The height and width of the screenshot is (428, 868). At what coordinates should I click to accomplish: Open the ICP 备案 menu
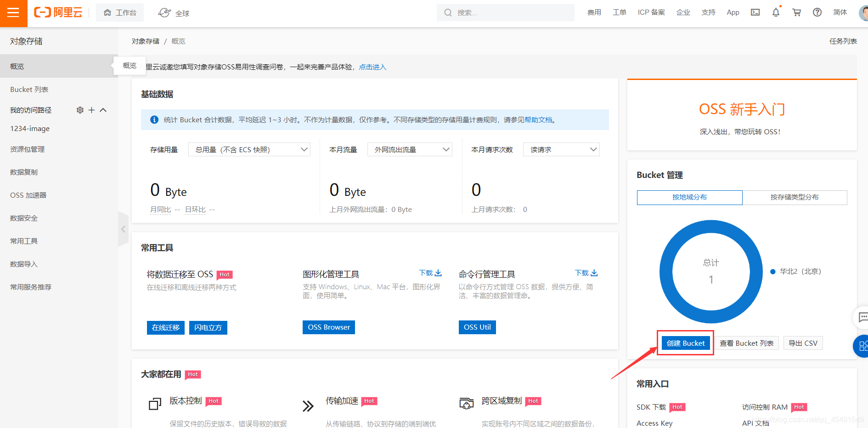[651, 12]
